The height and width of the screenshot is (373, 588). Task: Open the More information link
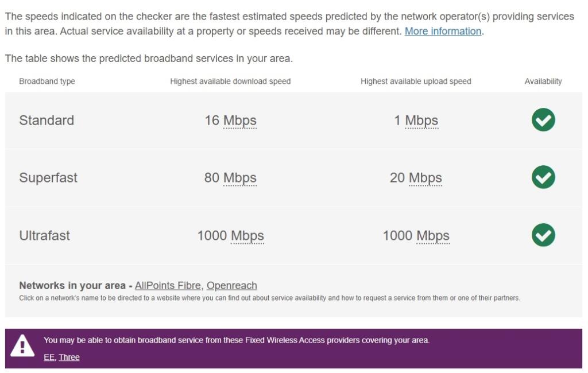pyautogui.click(x=442, y=31)
